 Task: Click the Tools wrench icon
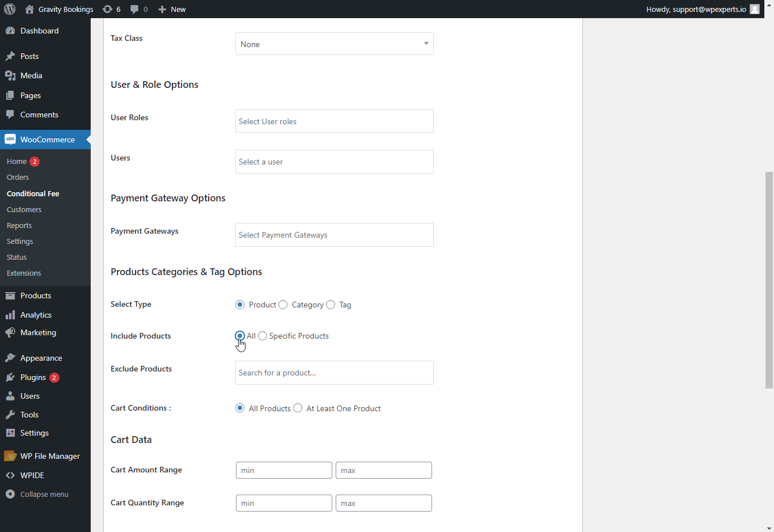pos(10,415)
